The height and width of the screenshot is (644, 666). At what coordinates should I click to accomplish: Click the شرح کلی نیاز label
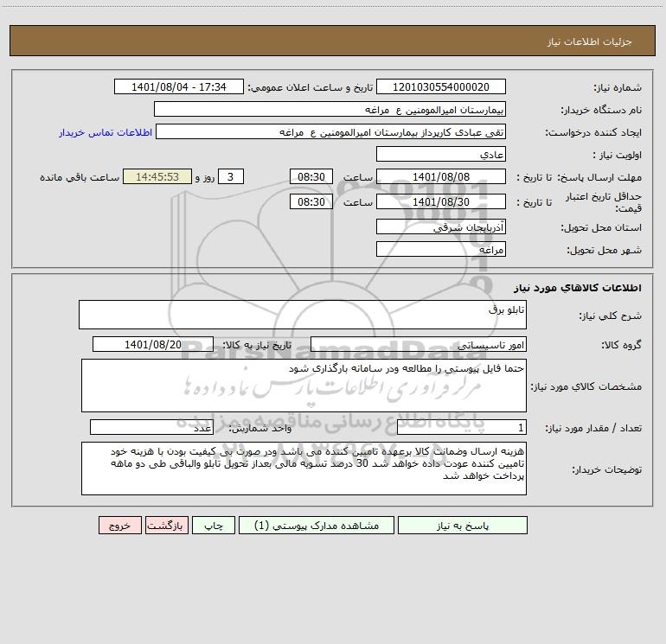[x=611, y=316]
